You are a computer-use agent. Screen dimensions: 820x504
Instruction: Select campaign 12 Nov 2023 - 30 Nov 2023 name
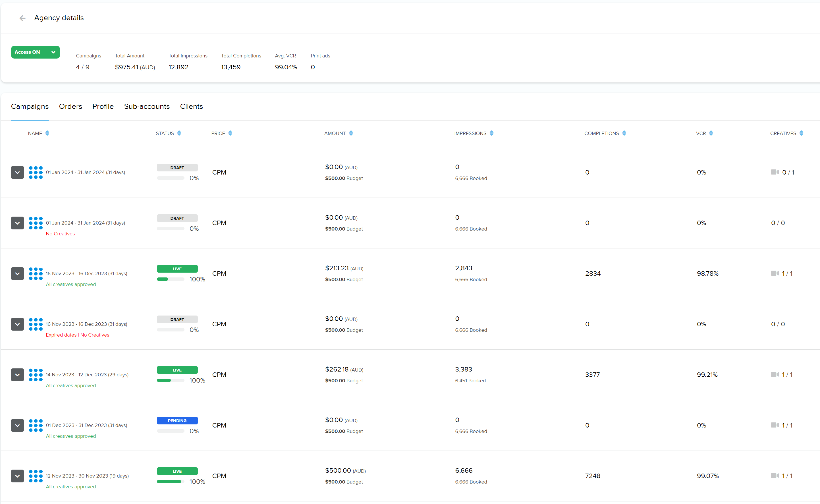click(x=87, y=476)
